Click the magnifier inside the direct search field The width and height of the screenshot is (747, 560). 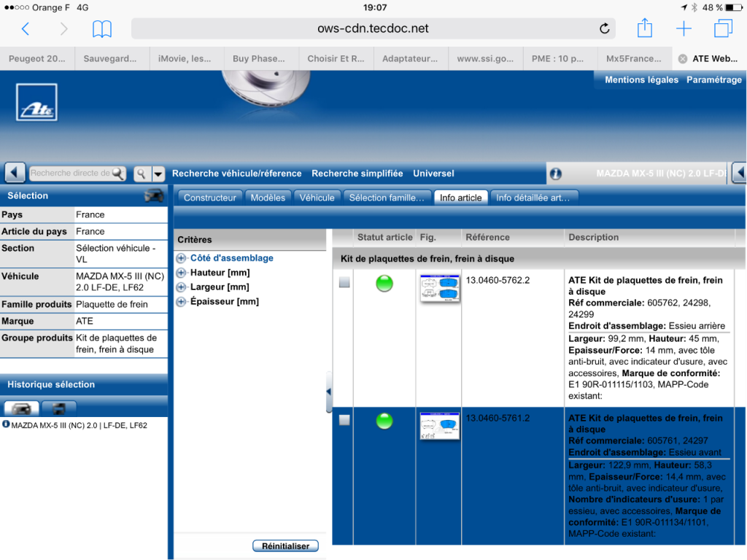coord(117,174)
